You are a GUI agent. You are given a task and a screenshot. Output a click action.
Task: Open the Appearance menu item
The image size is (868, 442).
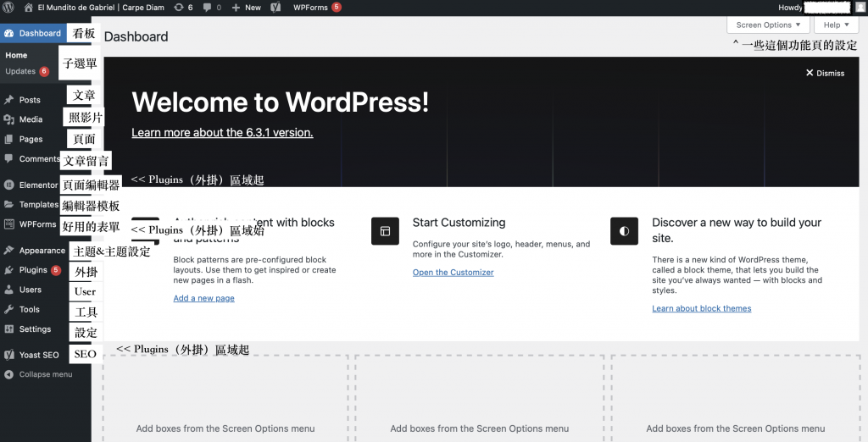(x=42, y=250)
